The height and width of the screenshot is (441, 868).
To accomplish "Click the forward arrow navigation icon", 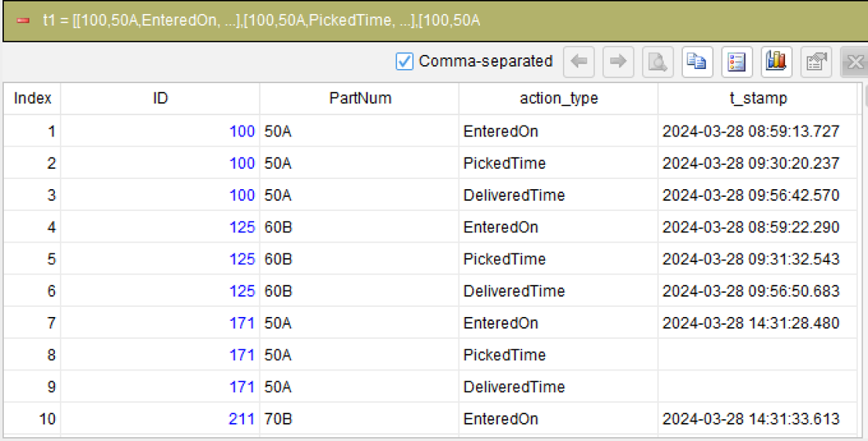I will (x=618, y=61).
